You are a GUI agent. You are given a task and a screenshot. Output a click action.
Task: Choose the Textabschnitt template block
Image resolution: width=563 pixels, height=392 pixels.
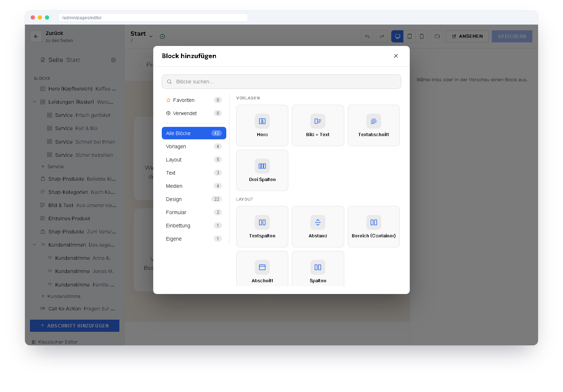coord(373,125)
